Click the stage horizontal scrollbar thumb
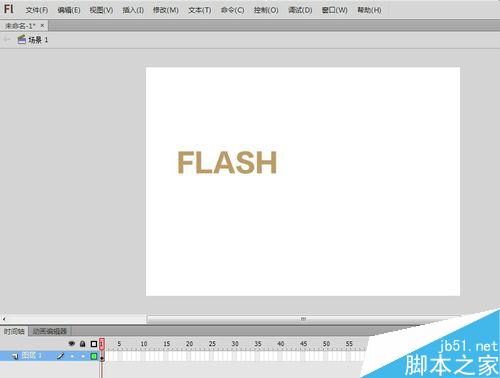This screenshot has height=378, width=500. pos(303,319)
